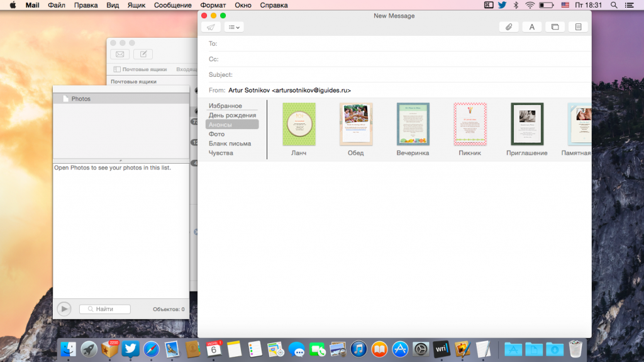
Task: Click the Найти search field in photo browser
Action: 105,309
